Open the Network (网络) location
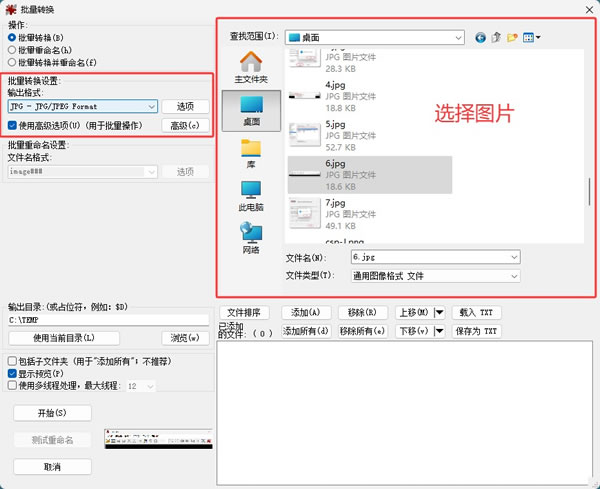The width and height of the screenshot is (600, 489). [251, 238]
